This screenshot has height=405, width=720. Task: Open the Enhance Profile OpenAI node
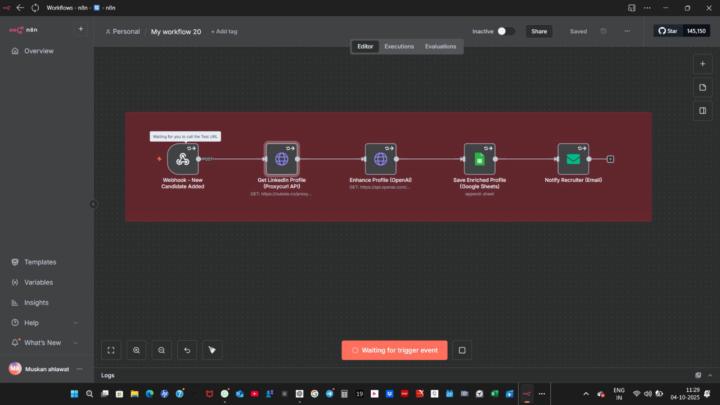pos(380,159)
